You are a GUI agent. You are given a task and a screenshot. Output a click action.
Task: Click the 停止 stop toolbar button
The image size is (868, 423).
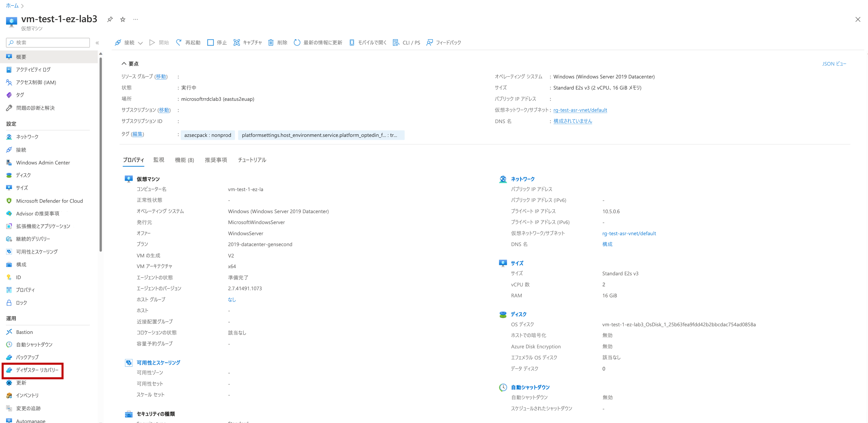point(217,43)
